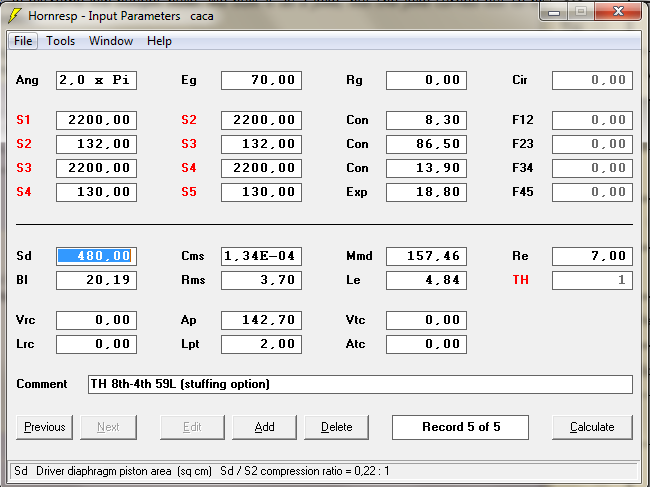Click the F12 field

(x=592, y=120)
